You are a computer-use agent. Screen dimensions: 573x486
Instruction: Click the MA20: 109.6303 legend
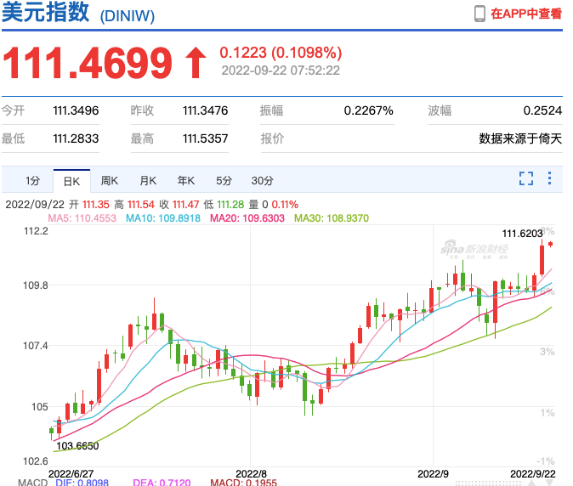[247, 219]
